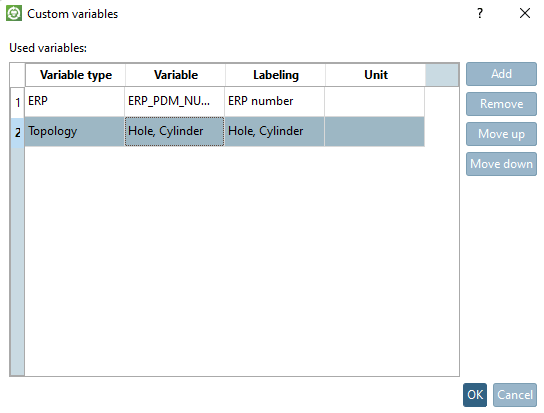Cancel the dialog

[515, 395]
